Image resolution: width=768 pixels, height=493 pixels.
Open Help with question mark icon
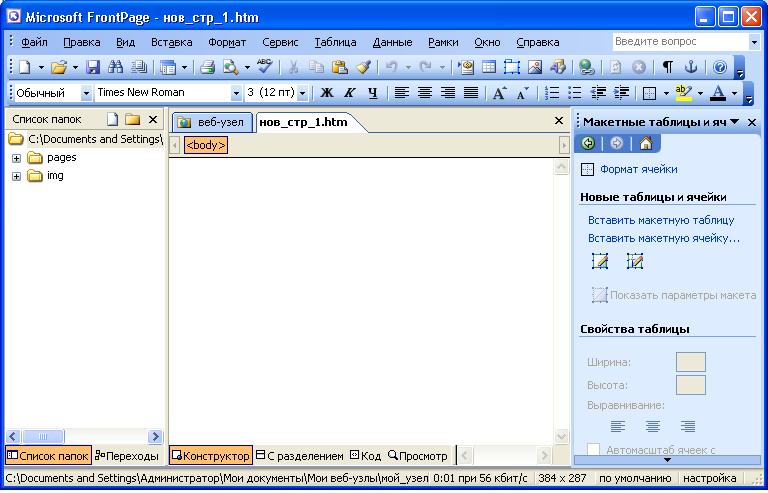tap(720, 67)
